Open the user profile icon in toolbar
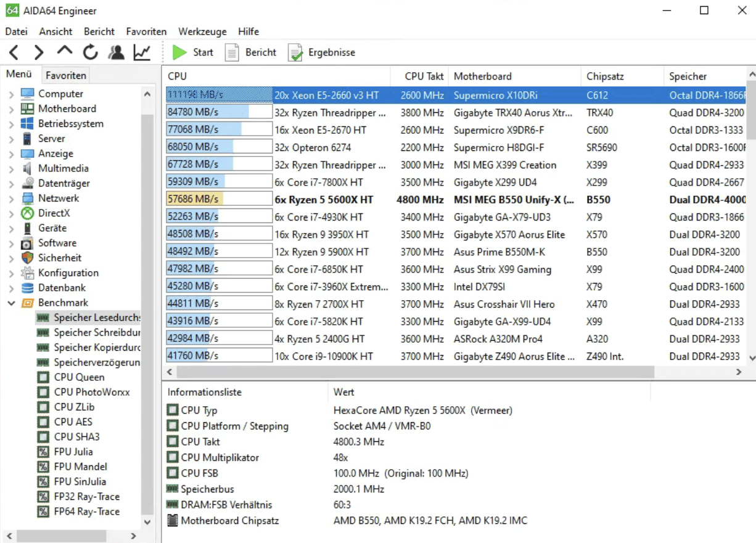 116,52
